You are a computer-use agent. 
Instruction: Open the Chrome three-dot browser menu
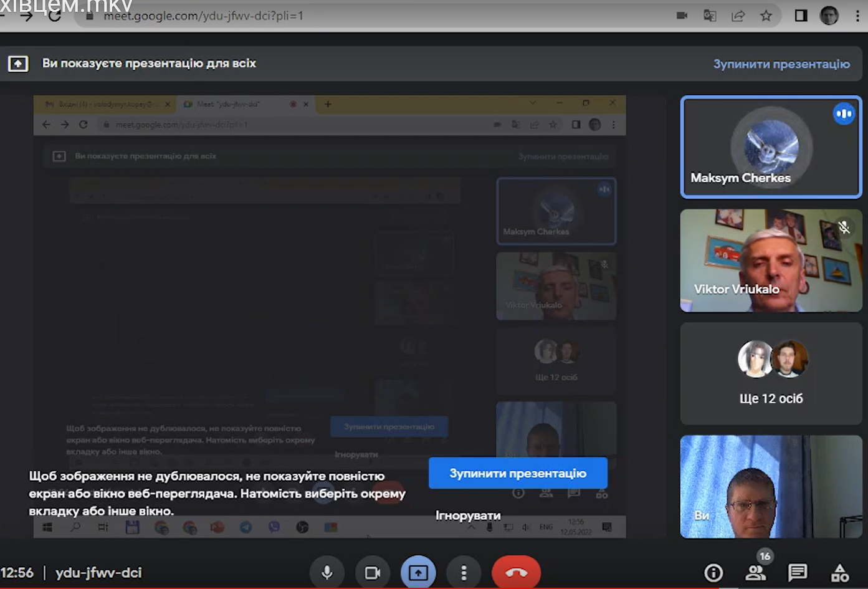(857, 16)
